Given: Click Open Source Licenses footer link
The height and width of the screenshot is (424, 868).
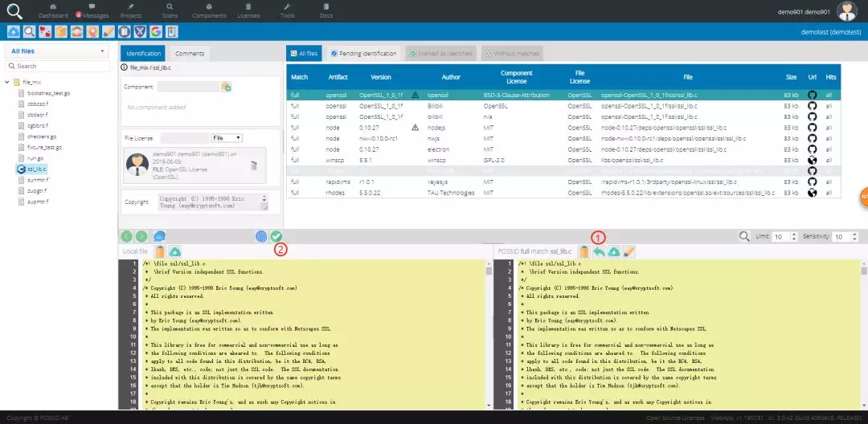Looking at the screenshot, I should [675, 418].
